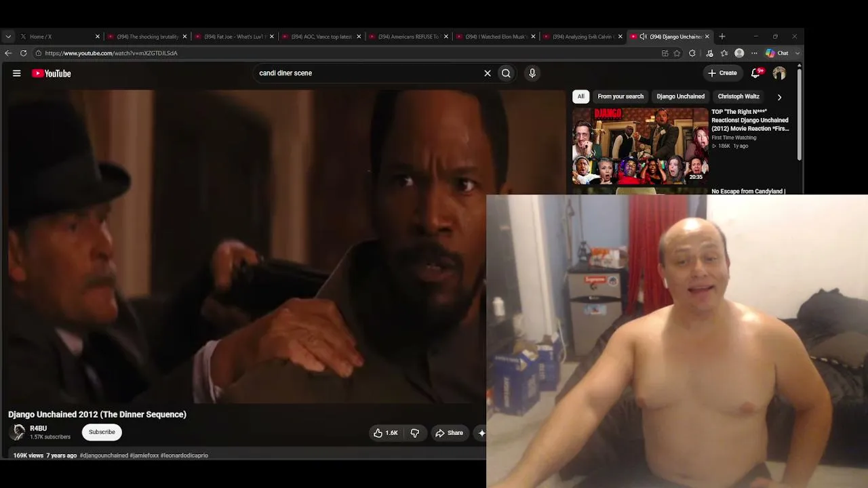Viewport: 868px width, 488px height.
Task: Click the browser address bar URL
Action: (111, 53)
